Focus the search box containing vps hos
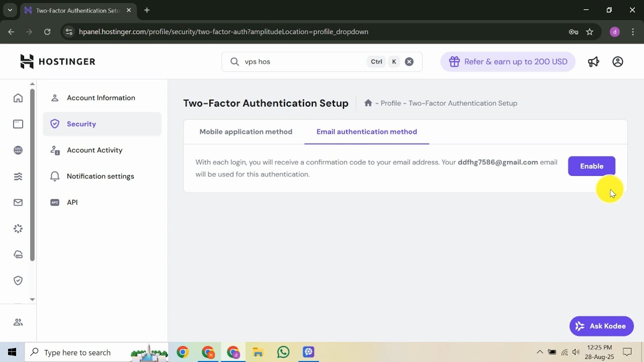644x362 pixels. coord(322,62)
